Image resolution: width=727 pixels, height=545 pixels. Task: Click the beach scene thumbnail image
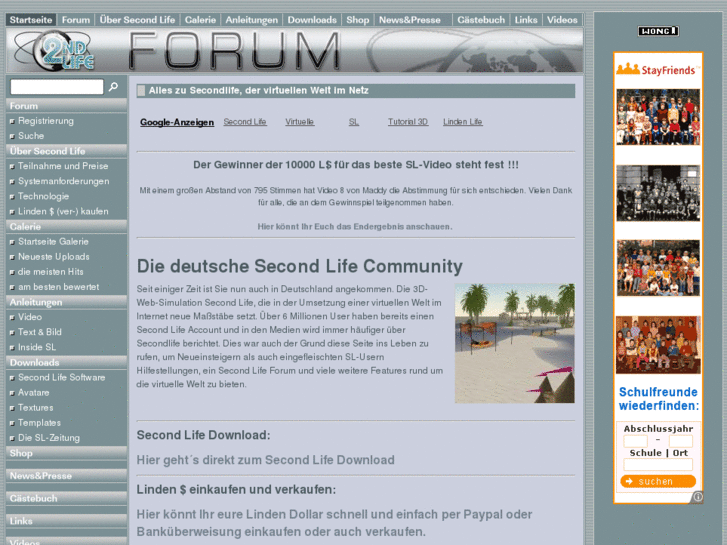(x=514, y=343)
